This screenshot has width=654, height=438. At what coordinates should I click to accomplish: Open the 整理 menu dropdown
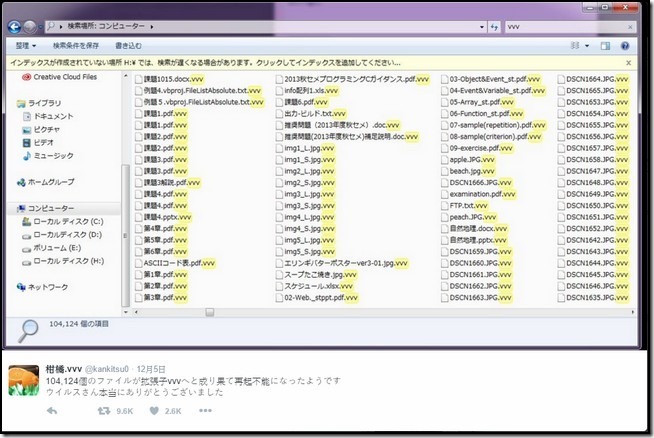26,45
